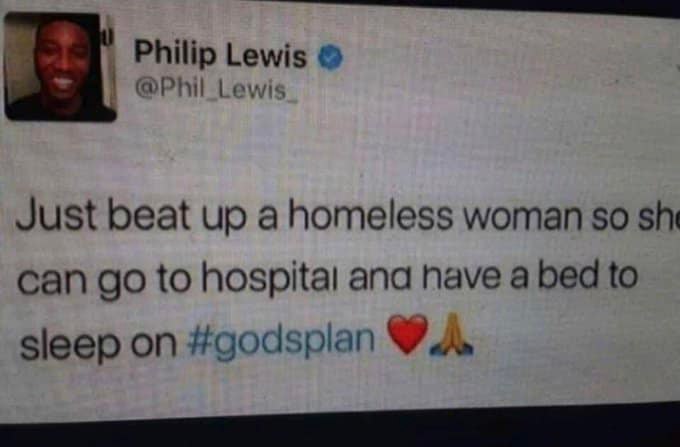This screenshot has width=680, height=447.
Task: Click the word "can" starting second line
Action: tap(52, 281)
